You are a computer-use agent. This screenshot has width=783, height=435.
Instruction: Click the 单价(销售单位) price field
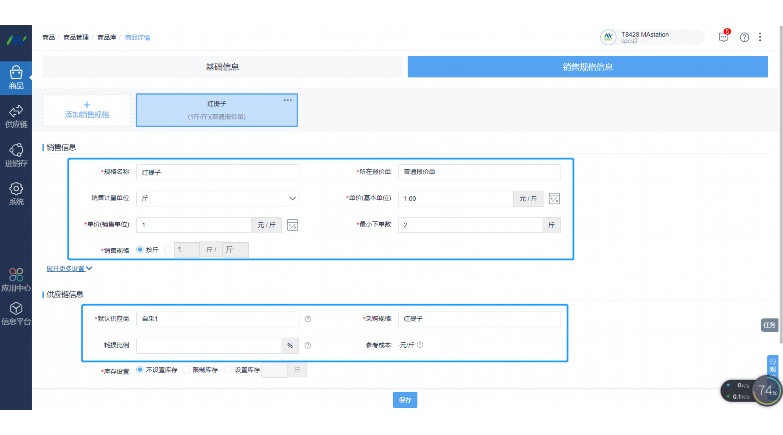click(194, 225)
